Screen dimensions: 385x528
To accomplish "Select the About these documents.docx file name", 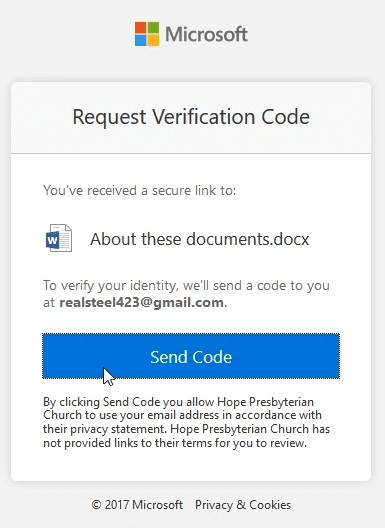I will coord(199,239).
